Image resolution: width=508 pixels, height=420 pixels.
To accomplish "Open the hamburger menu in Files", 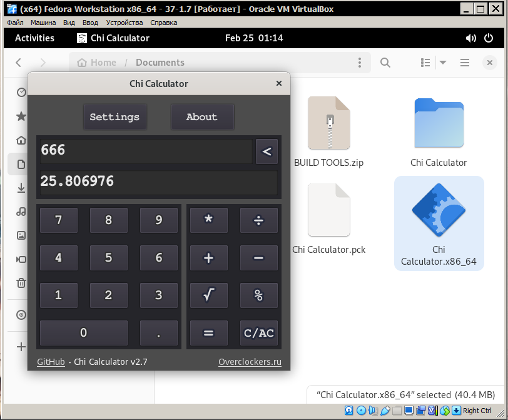I will 465,63.
